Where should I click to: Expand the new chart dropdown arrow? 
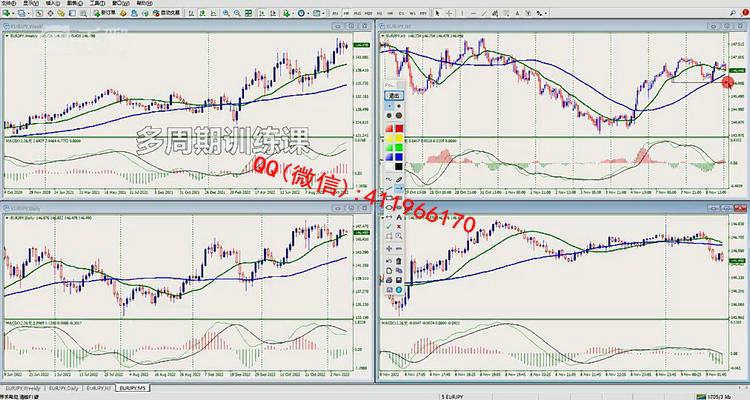pos(13,13)
